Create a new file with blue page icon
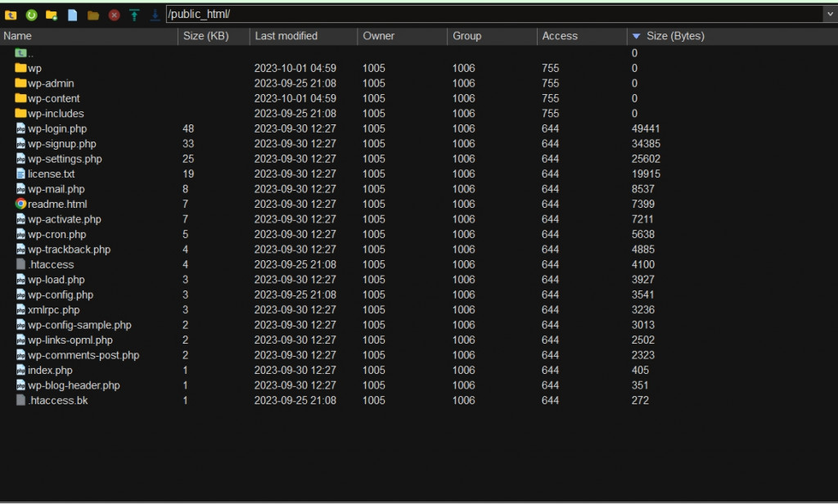 click(72, 15)
